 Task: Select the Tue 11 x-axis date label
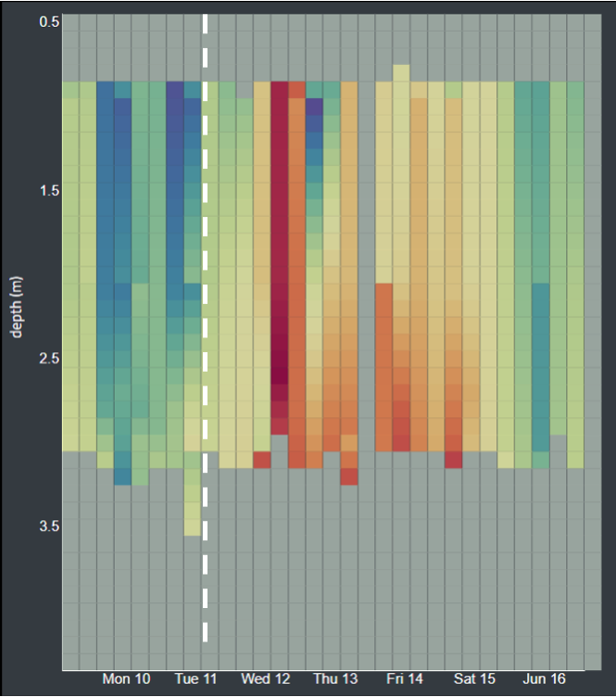pos(196,679)
